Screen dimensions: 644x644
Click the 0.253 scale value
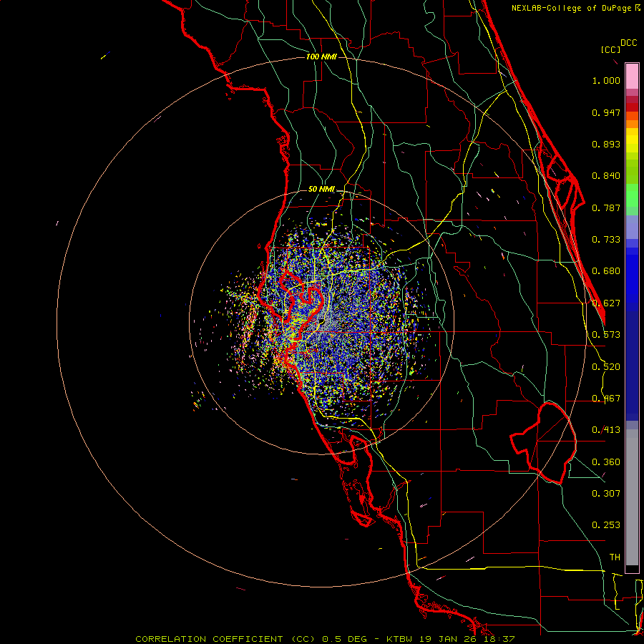[606, 525]
